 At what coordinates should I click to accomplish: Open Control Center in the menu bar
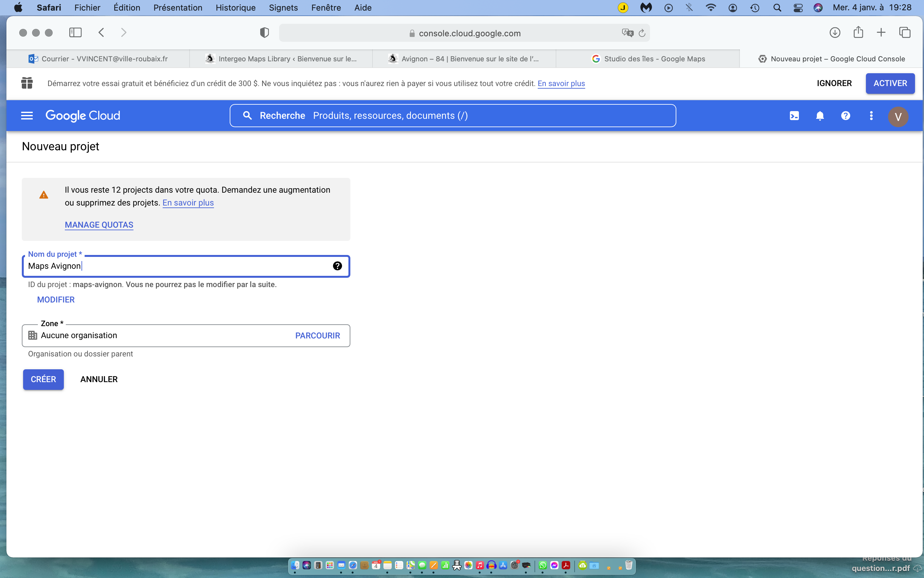coord(798,8)
